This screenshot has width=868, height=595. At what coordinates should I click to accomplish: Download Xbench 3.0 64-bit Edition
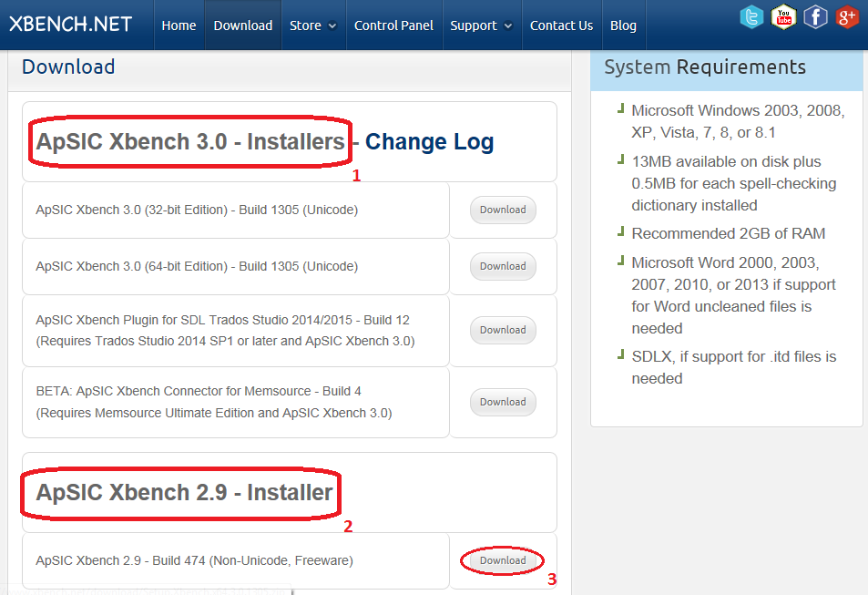(x=503, y=266)
